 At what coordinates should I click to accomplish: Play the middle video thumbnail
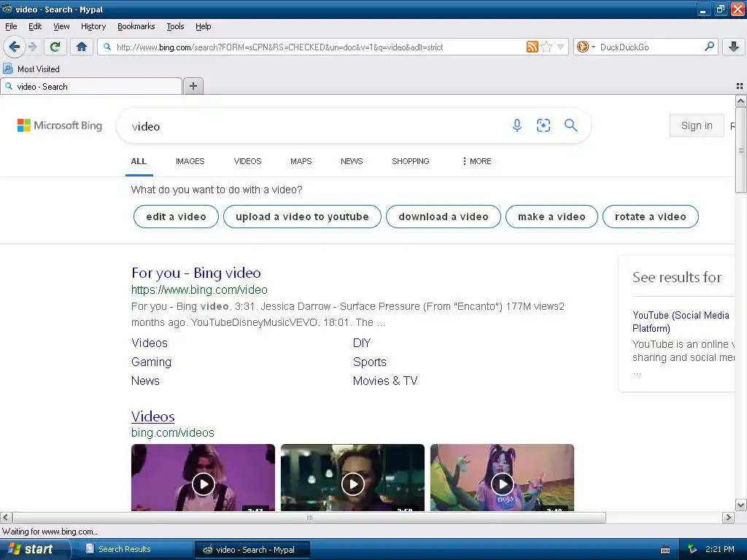(352, 478)
